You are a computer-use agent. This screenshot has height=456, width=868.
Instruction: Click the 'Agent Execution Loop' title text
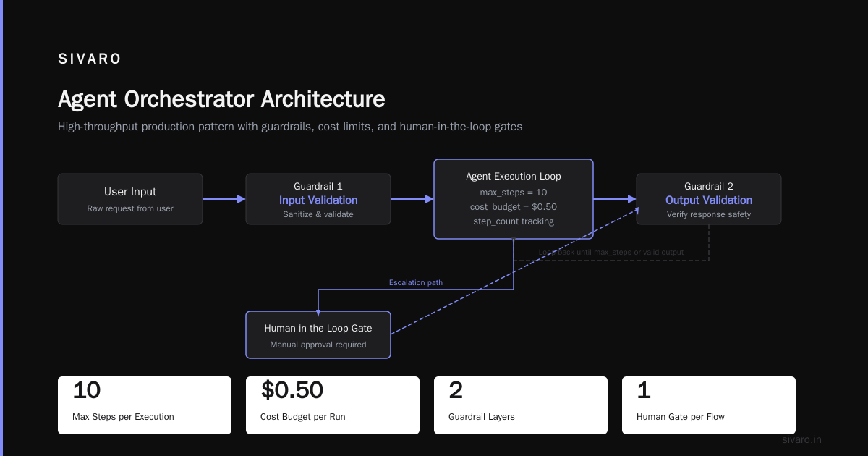click(514, 177)
